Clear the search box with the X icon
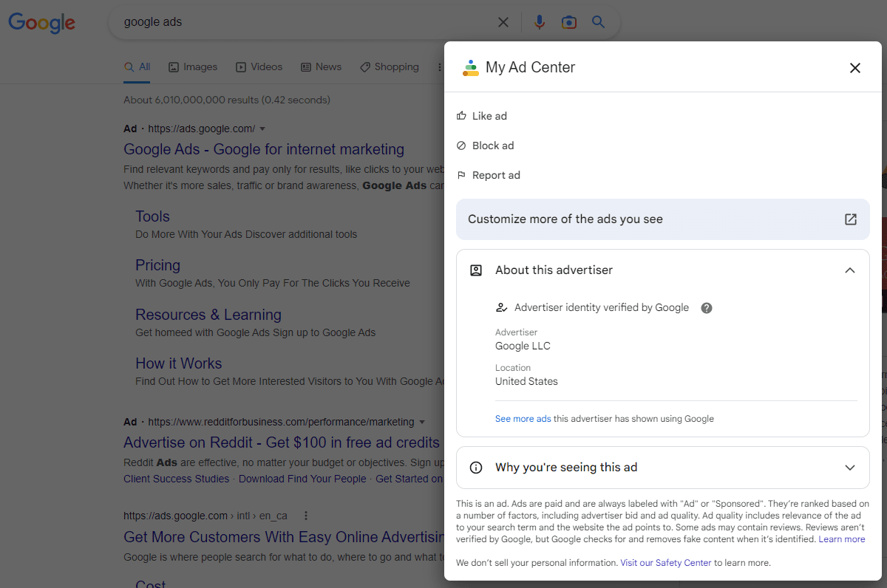The height and width of the screenshot is (588, 887). coord(503,22)
